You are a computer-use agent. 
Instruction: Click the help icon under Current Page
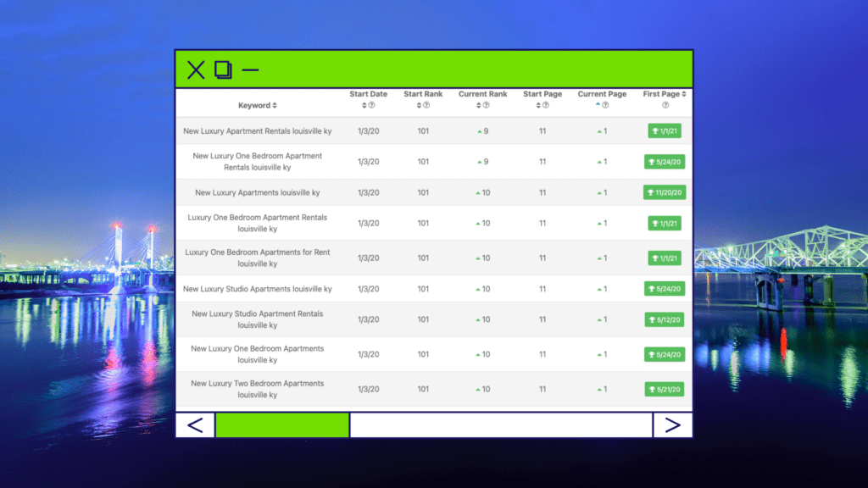pos(605,105)
